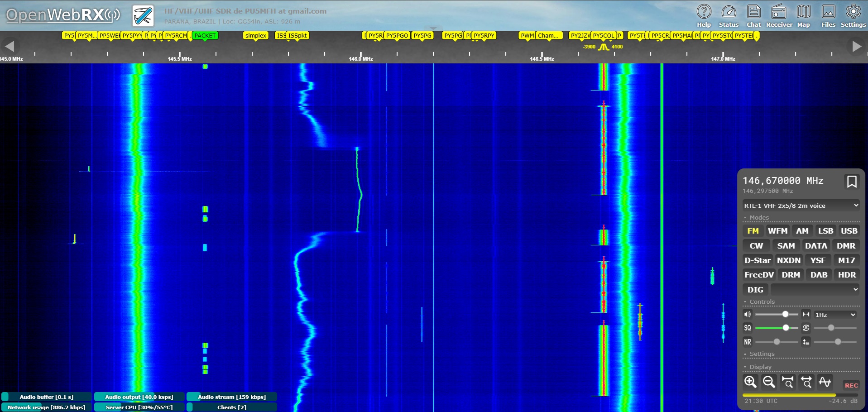Zoom out on the waterfall

click(769, 382)
